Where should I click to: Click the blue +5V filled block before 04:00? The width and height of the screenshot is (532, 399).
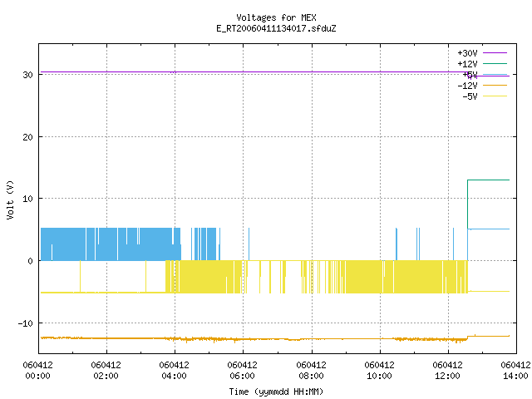111,244
